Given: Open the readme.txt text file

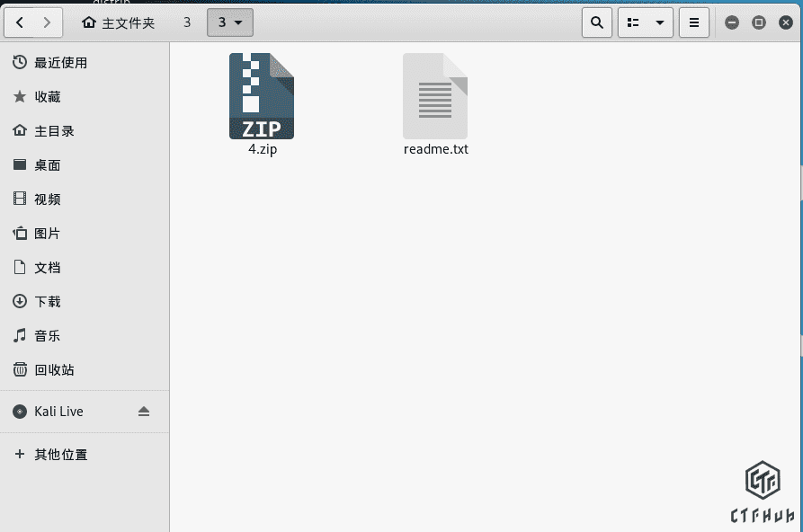Looking at the screenshot, I should (435, 97).
